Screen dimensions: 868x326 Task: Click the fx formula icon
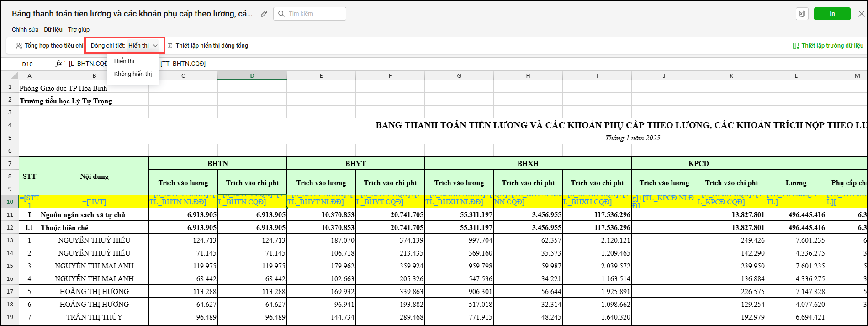pos(59,64)
